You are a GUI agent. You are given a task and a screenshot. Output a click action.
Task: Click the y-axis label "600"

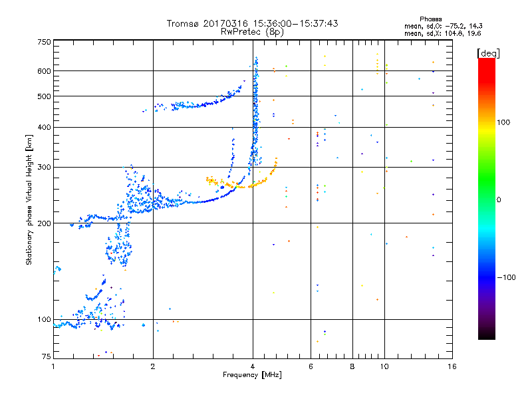(44, 71)
